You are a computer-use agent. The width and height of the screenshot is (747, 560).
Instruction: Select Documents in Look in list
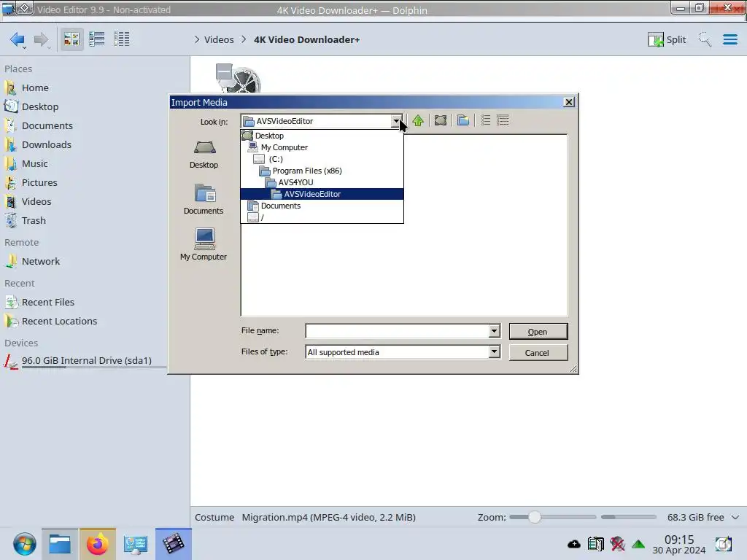pyautogui.click(x=322, y=206)
